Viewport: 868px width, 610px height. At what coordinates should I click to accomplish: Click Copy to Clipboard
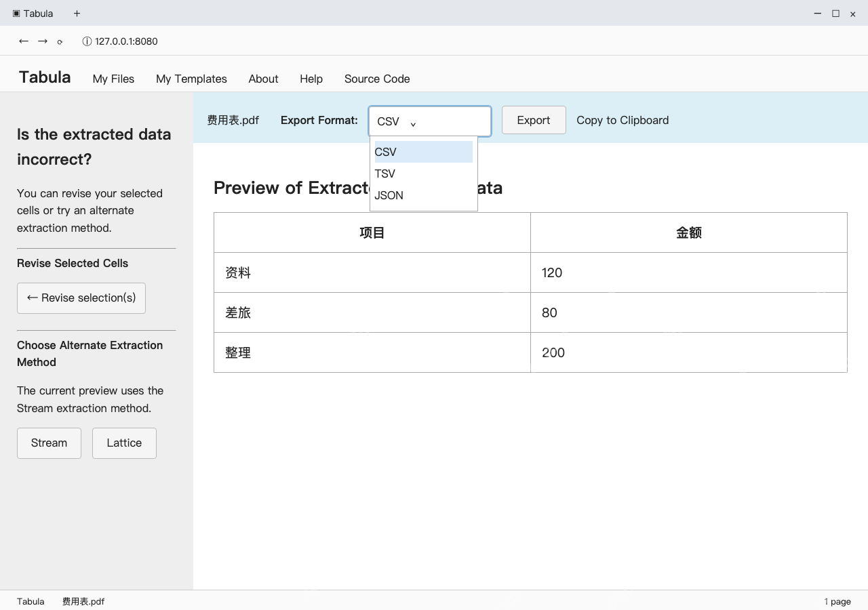coord(623,120)
